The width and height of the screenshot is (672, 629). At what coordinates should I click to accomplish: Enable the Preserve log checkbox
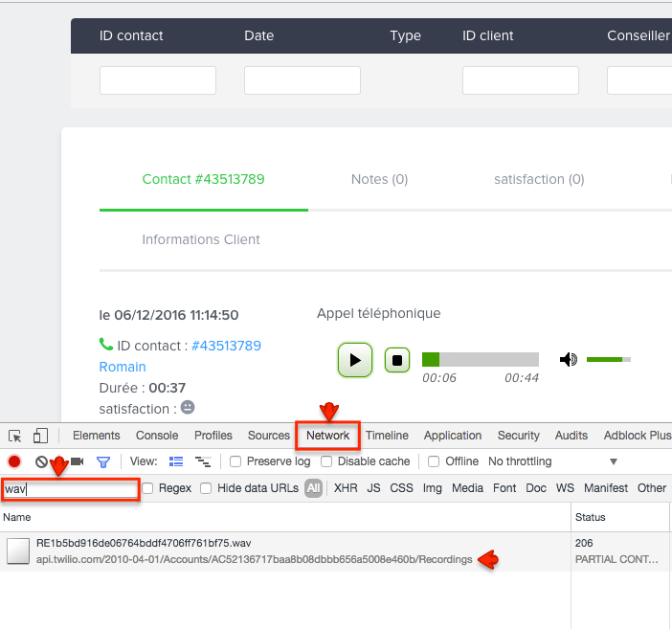[235, 461]
